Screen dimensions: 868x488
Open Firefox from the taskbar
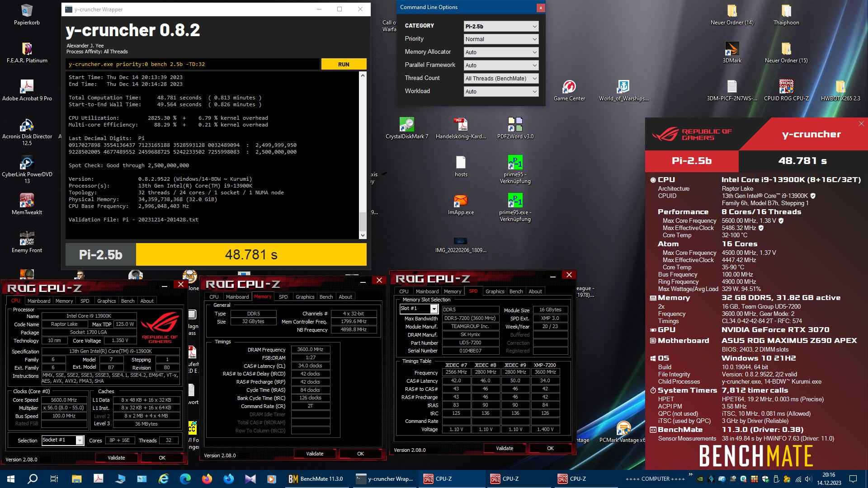coord(207,479)
